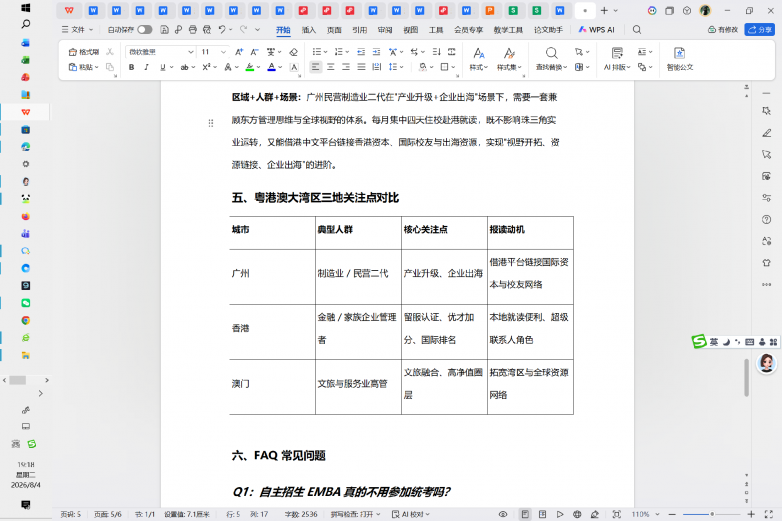Image resolution: width=782 pixels, height=521 pixels.
Task: Click the help question mark in right sidebar
Action: click(x=767, y=219)
